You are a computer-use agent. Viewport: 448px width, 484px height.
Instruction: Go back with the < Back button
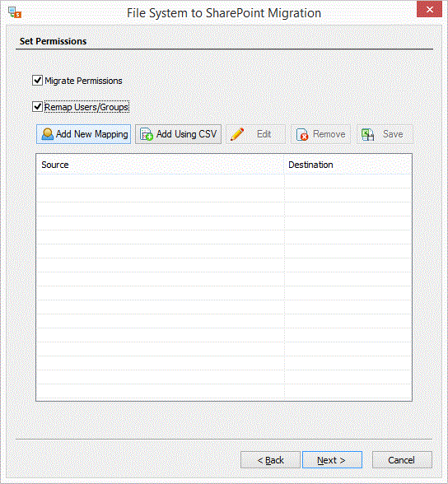click(x=270, y=460)
